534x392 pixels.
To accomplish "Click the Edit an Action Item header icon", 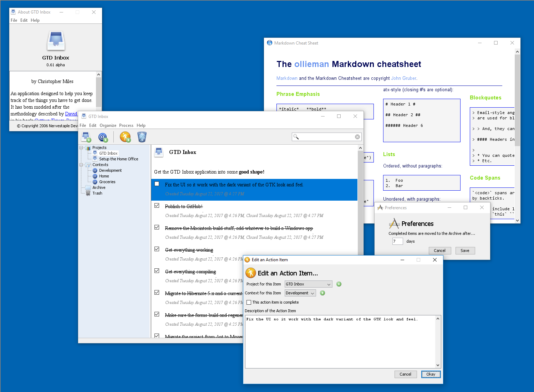I will (251, 273).
